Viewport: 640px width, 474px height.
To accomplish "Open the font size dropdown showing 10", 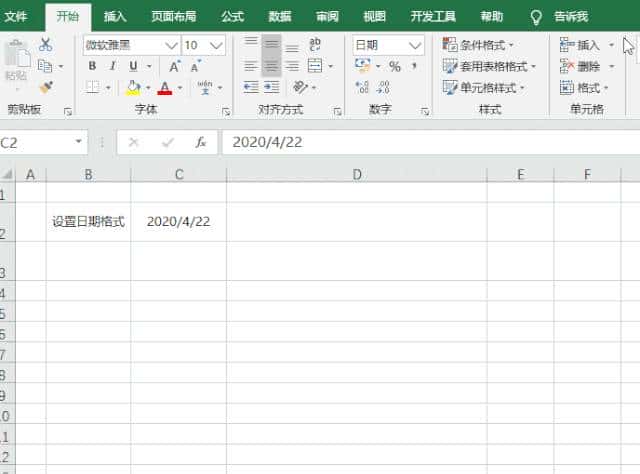I will 216,45.
